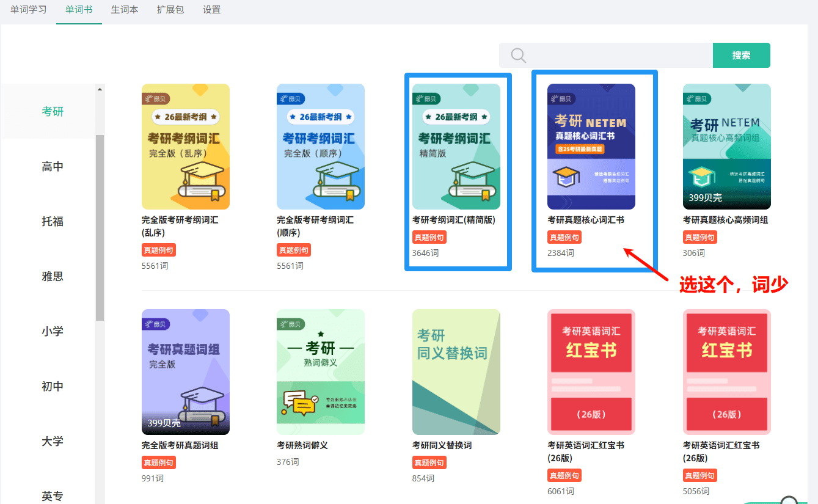This screenshot has height=504, width=818.
Task: Click the 6061词 word count
Action: tap(561, 491)
